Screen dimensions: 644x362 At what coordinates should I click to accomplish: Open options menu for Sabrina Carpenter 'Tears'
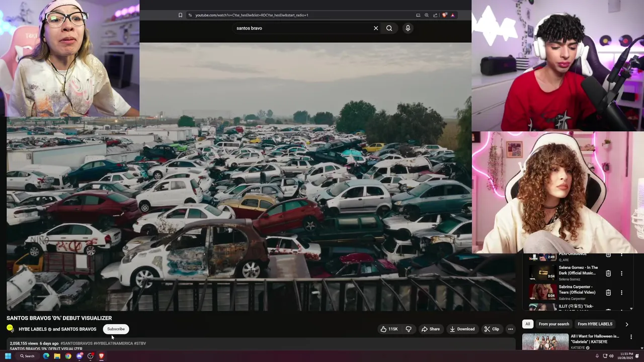(x=621, y=292)
